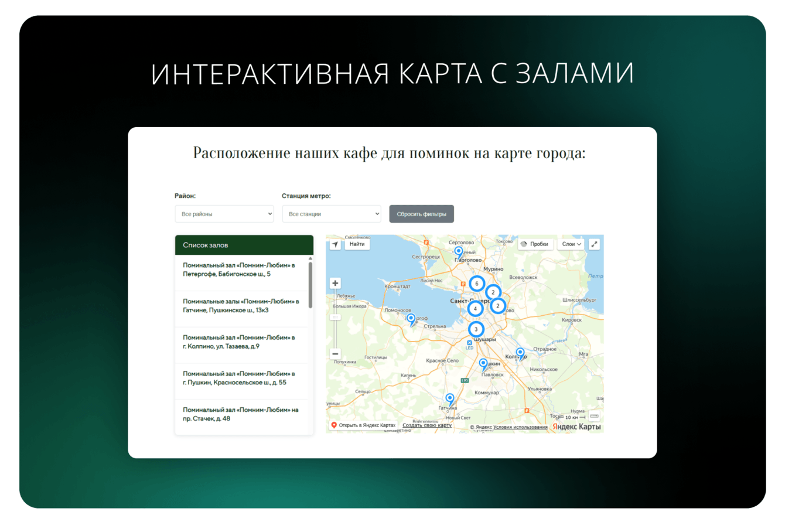785x532 pixels.
Task: Expand the Слои layers dropdown
Action: 571,244
